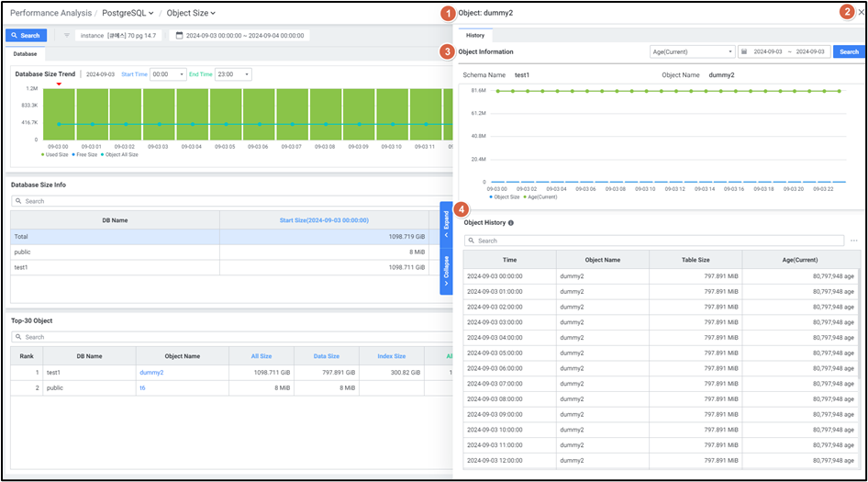Screen dimensions: 868x482
Task: Click the Collapse side panel handle
Action: [446, 272]
